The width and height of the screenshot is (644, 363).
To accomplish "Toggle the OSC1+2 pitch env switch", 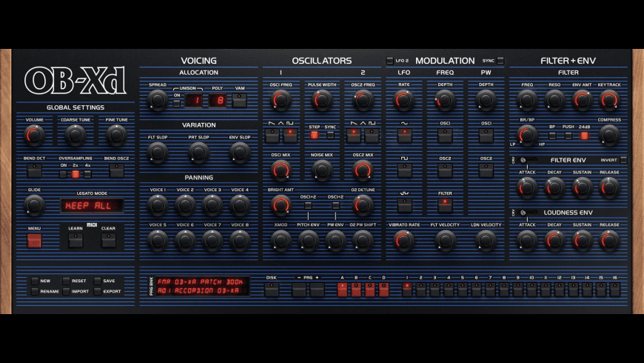I will 308,204.
